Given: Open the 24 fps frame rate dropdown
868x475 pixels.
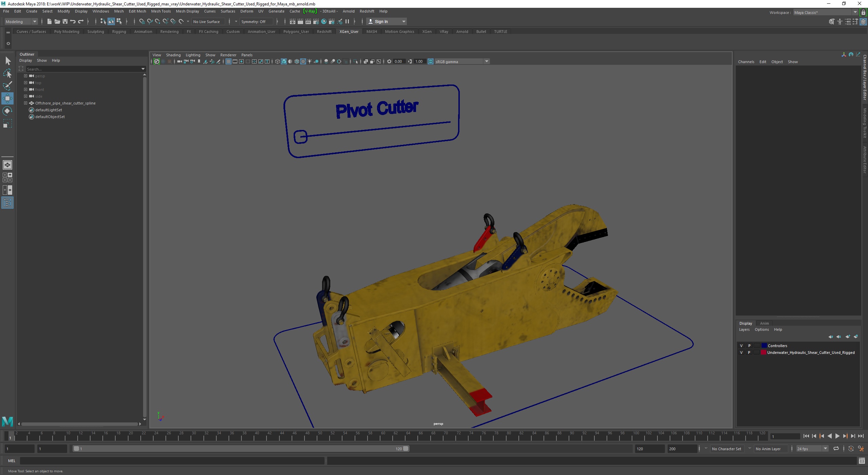Looking at the screenshot, I should 812,449.
